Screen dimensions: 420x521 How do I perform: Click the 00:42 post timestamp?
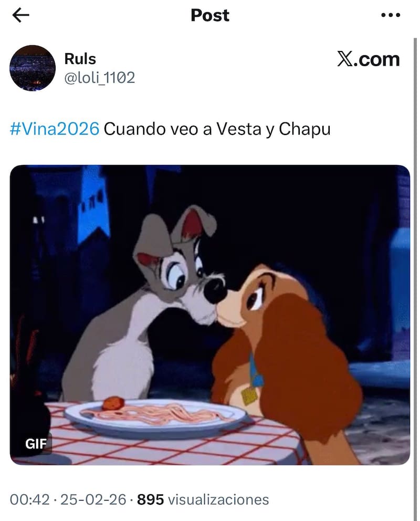(29, 499)
